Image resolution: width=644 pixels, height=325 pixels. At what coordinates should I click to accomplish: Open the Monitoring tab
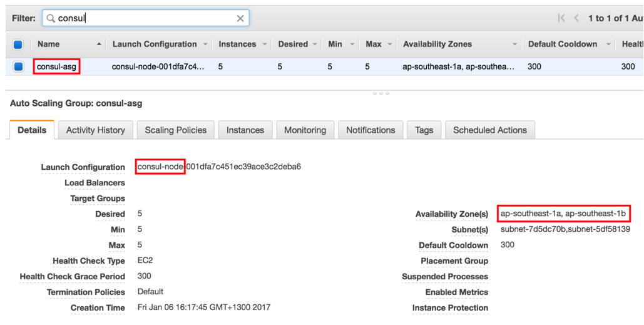[305, 130]
